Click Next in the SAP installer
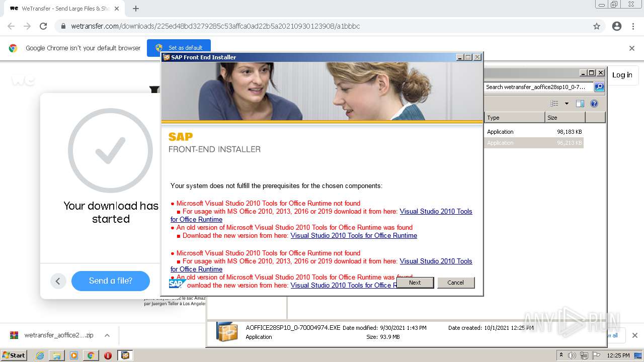Image resolution: width=644 pixels, height=362 pixels. tap(415, 283)
